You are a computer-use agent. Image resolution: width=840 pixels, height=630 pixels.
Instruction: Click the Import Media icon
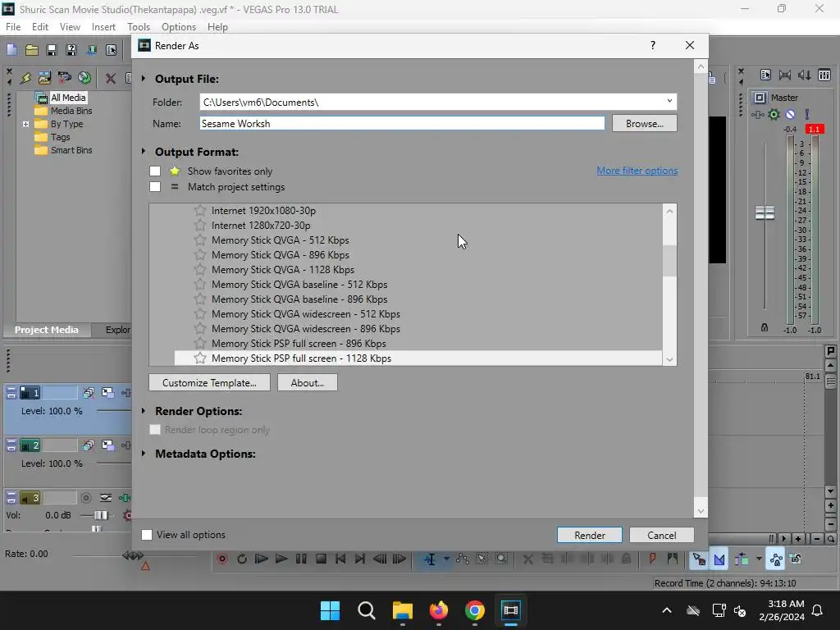(x=44, y=78)
